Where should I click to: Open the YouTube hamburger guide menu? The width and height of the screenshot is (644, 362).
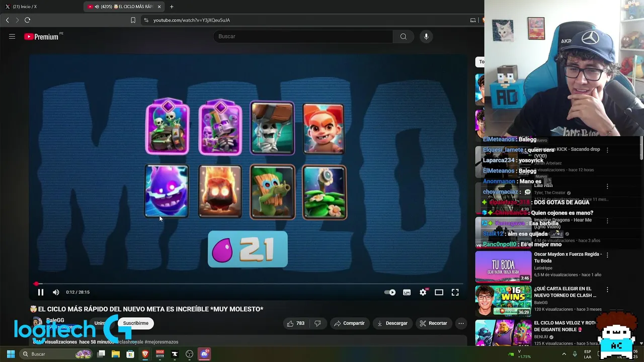12,36
